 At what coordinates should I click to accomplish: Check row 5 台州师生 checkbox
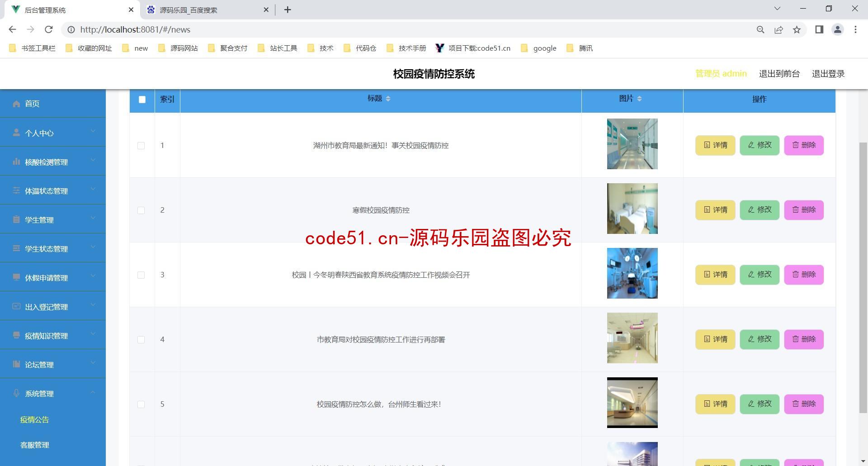pyautogui.click(x=141, y=404)
